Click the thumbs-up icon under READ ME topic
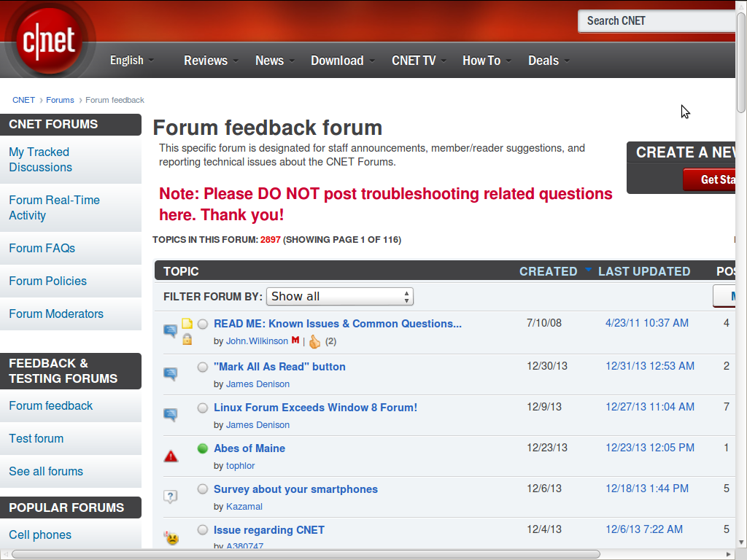 click(314, 341)
